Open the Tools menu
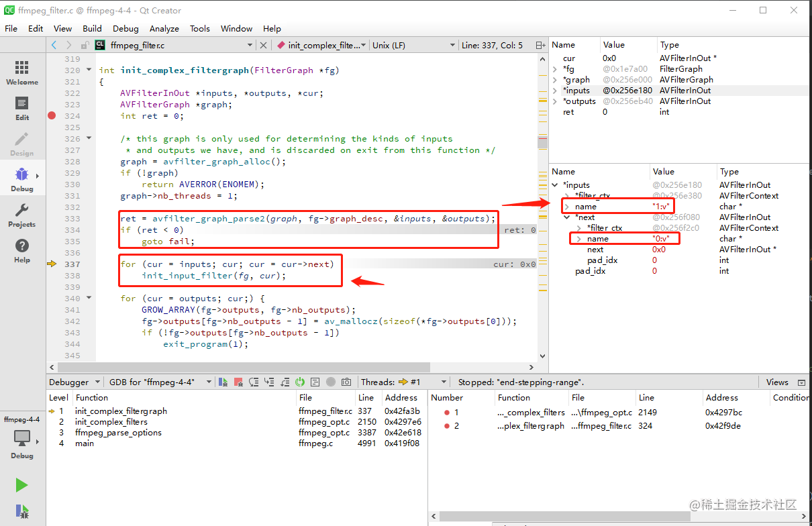This screenshot has height=526, width=812. pos(200,28)
